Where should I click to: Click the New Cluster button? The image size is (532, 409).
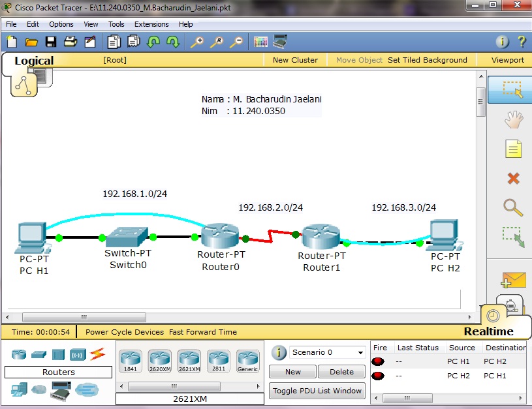coord(295,59)
